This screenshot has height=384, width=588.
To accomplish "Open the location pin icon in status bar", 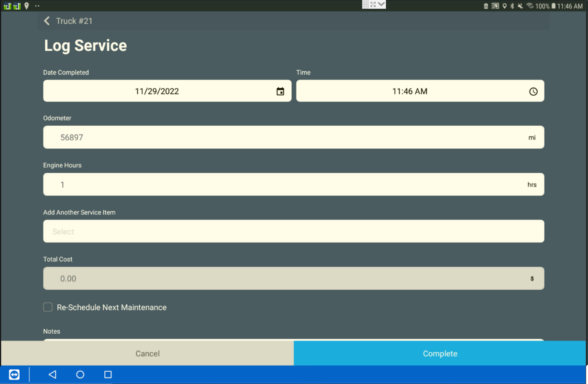I will pos(504,6).
